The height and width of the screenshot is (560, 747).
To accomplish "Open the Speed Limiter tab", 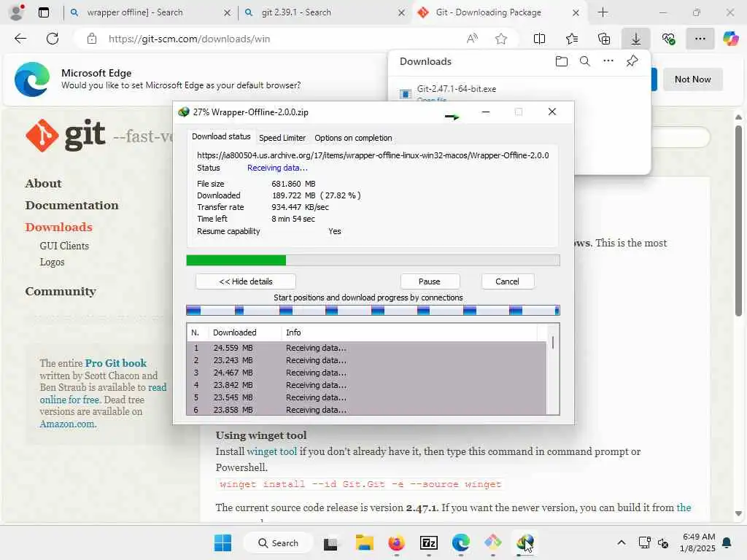I will (x=282, y=138).
